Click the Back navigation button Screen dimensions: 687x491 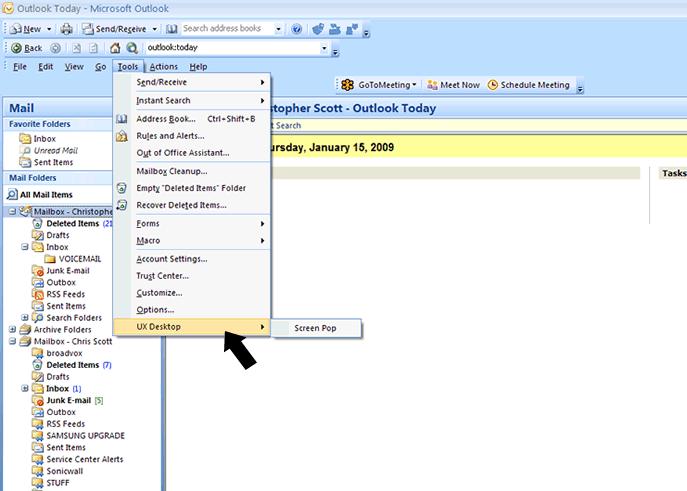27,48
